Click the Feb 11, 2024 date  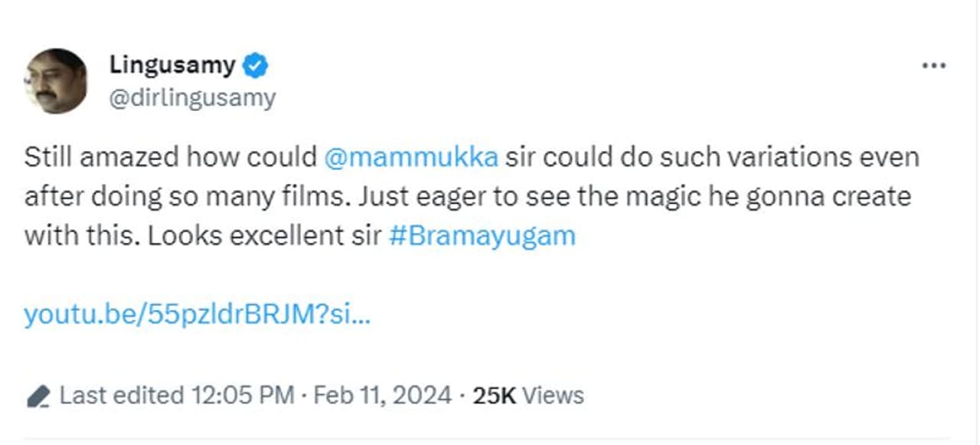coord(382,395)
